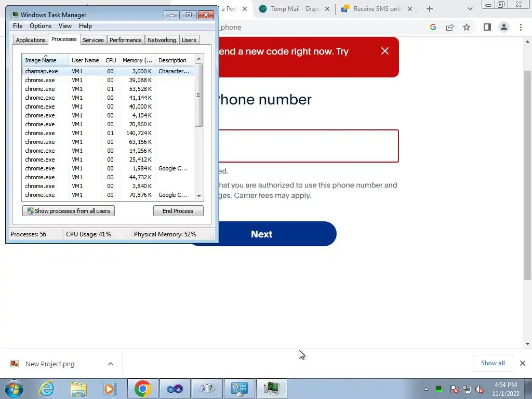
Task: Select the Task Manager taskbar button
Action: click(x=271, y=389)
